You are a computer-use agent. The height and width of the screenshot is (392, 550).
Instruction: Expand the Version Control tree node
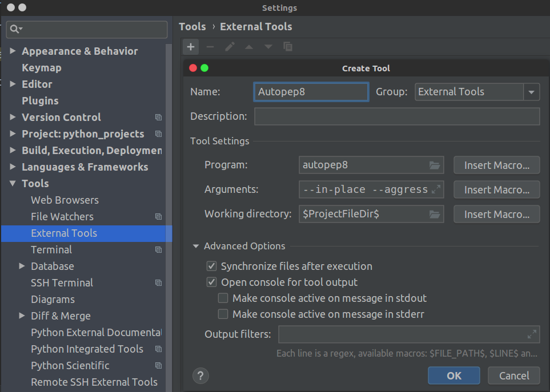13,118
